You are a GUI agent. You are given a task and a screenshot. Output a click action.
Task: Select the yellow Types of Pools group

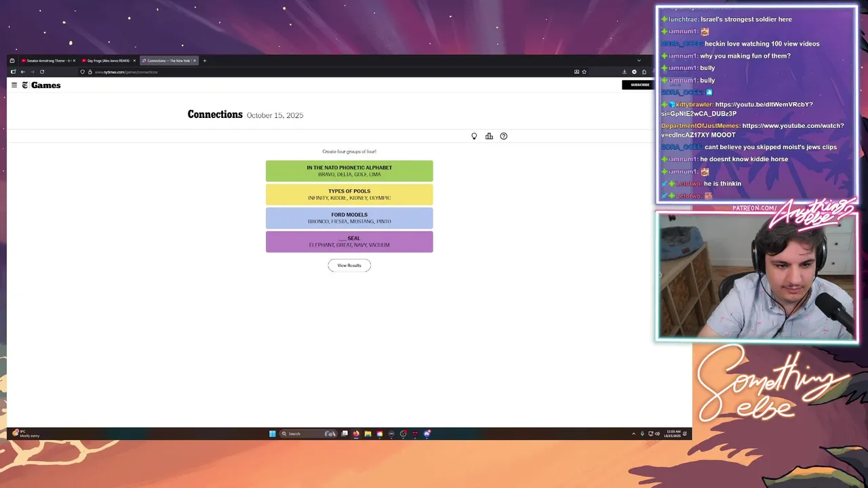click(349, 195)
